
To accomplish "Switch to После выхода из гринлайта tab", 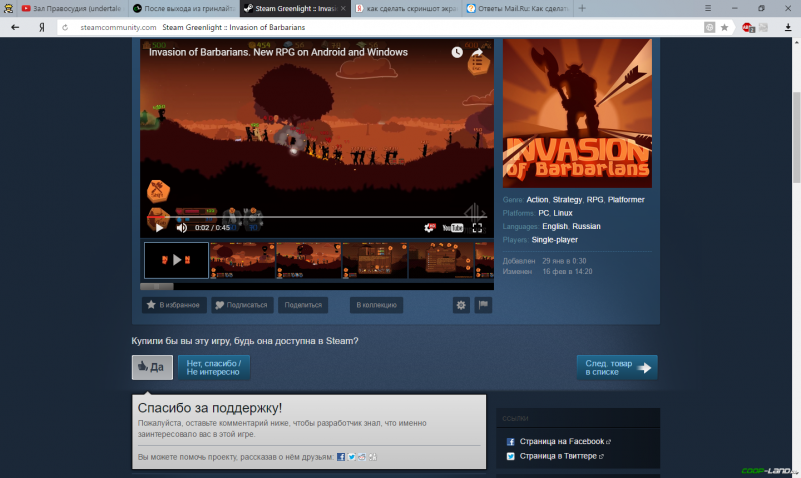I will pos(184,8).
